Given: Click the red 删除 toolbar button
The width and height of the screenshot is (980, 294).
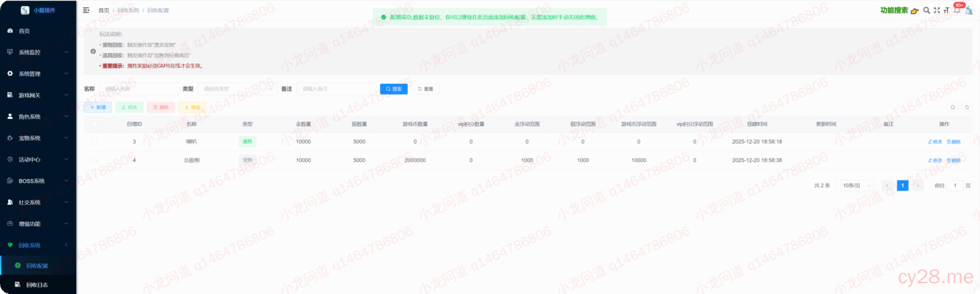Looking at the screenshot, I should coord(161,107).
